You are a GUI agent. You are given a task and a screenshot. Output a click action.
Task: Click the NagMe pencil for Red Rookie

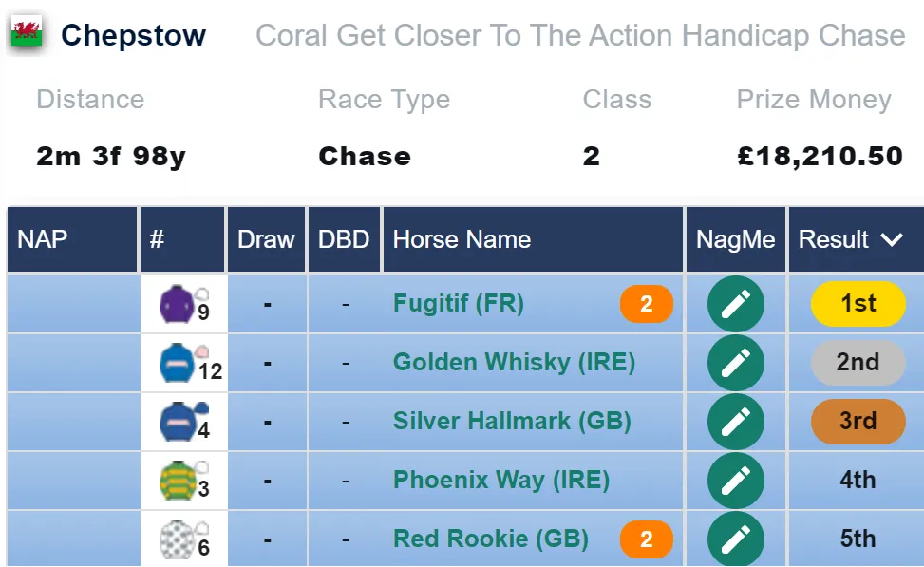tap(735, 539)
